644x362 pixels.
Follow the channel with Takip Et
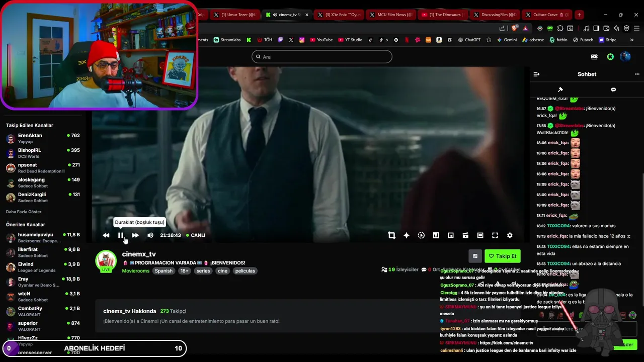[x=502, y=256]
